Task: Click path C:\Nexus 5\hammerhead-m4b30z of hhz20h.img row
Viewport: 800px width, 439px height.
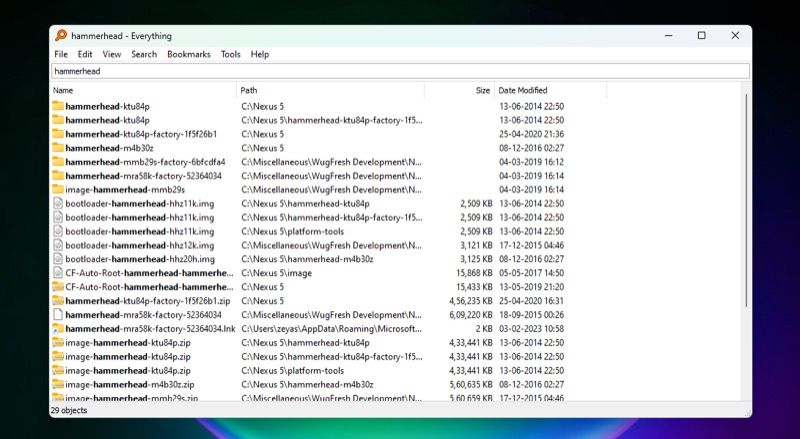Action: point(307,259)
